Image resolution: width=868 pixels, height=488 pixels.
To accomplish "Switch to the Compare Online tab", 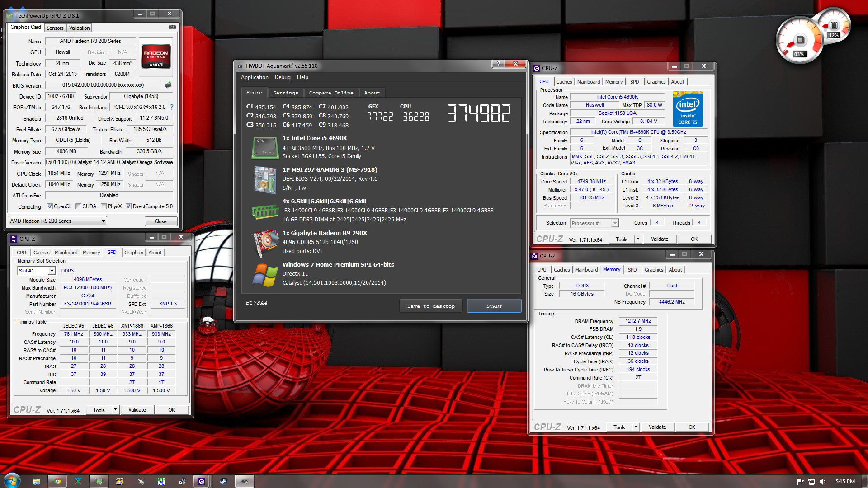I will coord(331,93).
